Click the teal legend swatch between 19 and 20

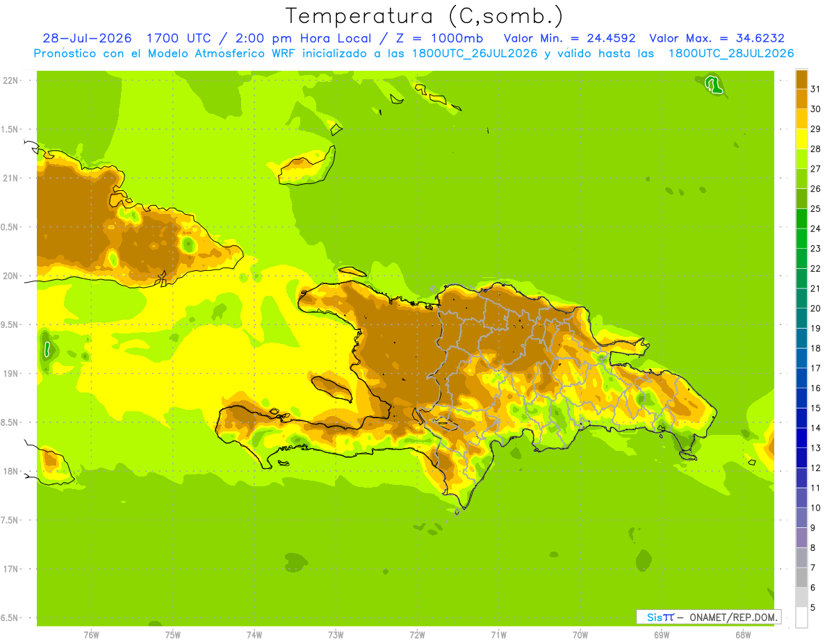[x=801, y=318]
